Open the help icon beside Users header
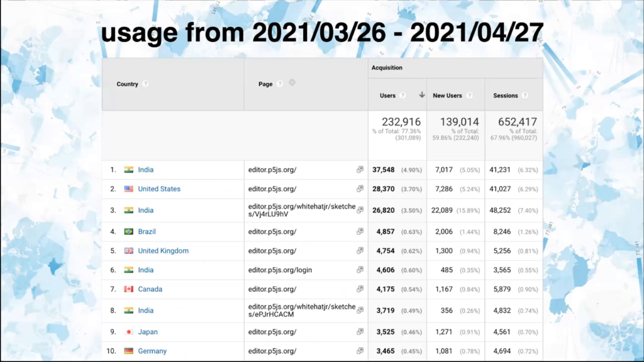This screenshot has width=644, height=362. tap(402, 96)
